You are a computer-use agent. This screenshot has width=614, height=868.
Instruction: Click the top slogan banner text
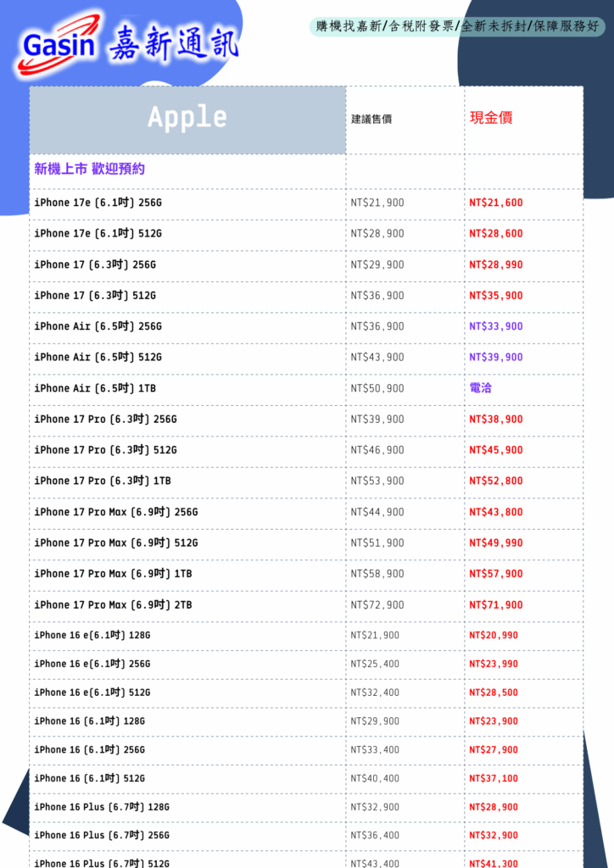(457, 26)
